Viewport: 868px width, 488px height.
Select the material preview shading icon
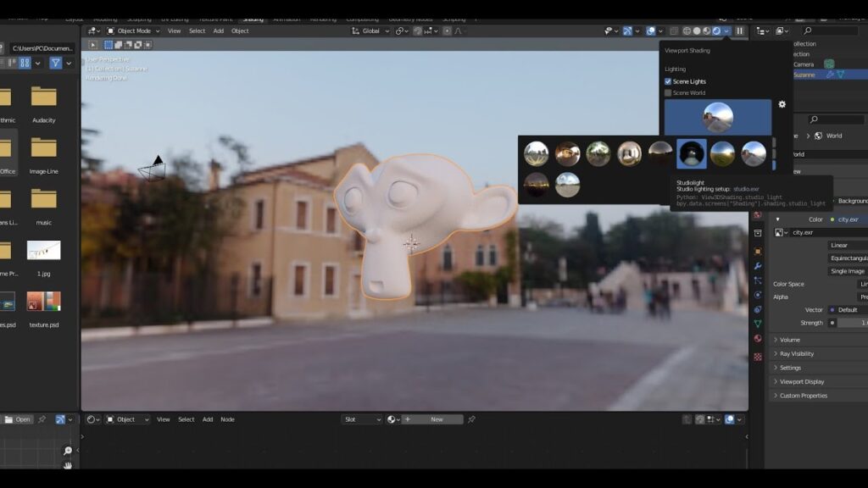point(706,31)
